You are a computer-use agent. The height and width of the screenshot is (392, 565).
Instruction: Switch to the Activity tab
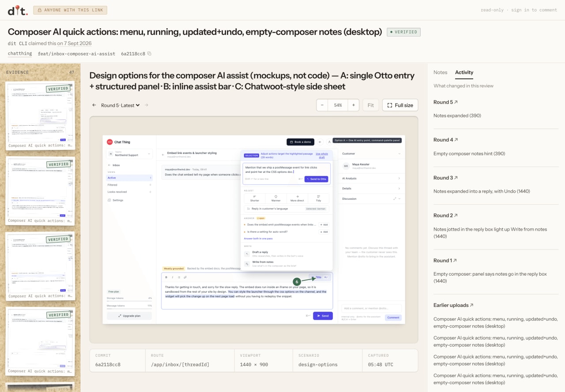(464, 72)
